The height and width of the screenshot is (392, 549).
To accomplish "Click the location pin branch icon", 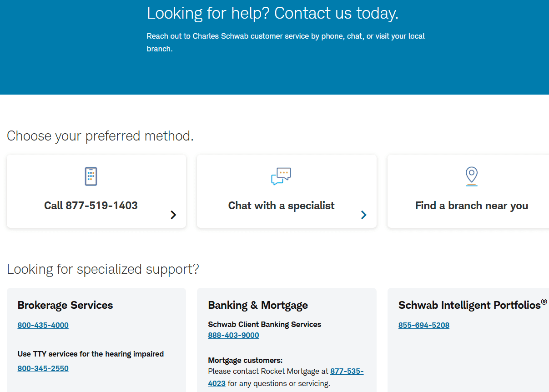I will [471, 176].
